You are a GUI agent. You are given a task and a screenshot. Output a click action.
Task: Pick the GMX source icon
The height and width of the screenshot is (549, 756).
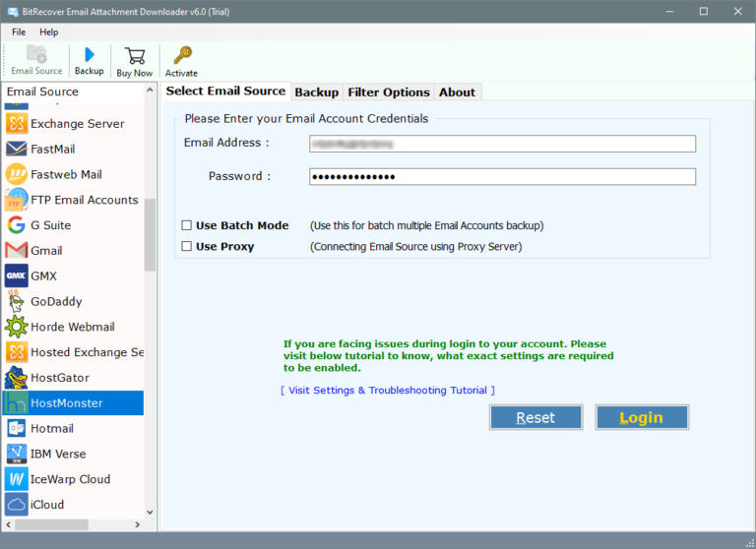(x=17, y=276)
